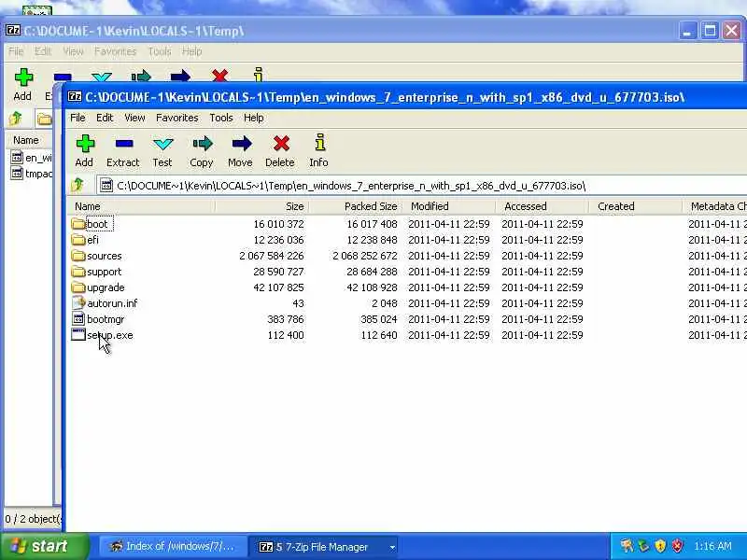Open File menu in ISO window
The image size is (747, 560).
coord(78,118)
